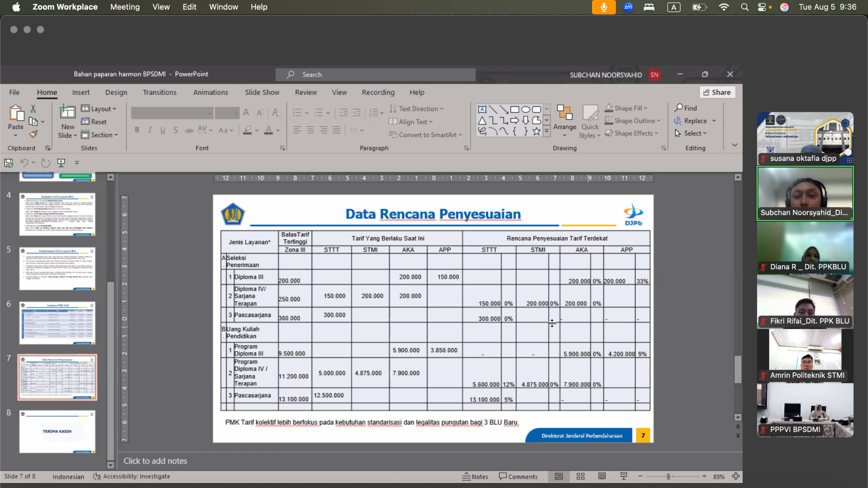Click Start From Beginning presentation icon
The width and height of the screenshot is (868, 488).
(61, 163)
